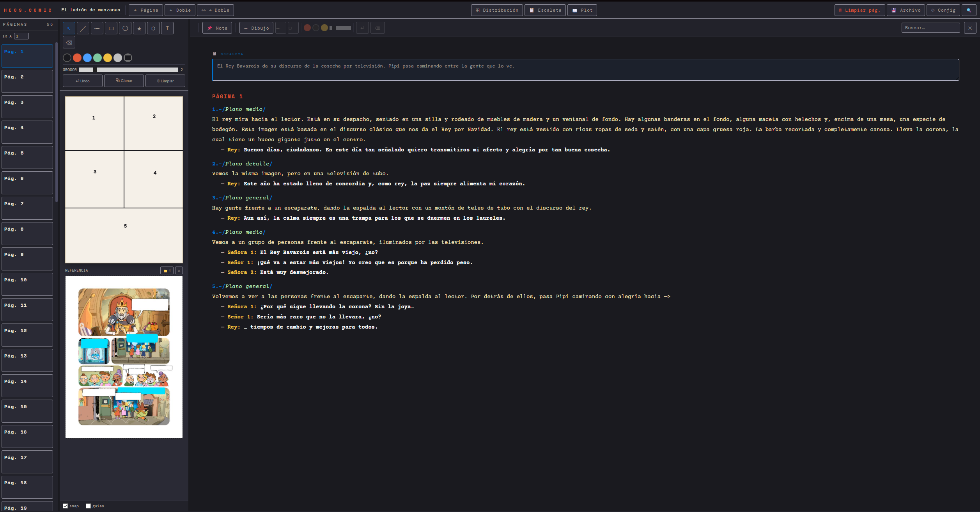
Task: Select the circle shape tool
Action: 125,28
